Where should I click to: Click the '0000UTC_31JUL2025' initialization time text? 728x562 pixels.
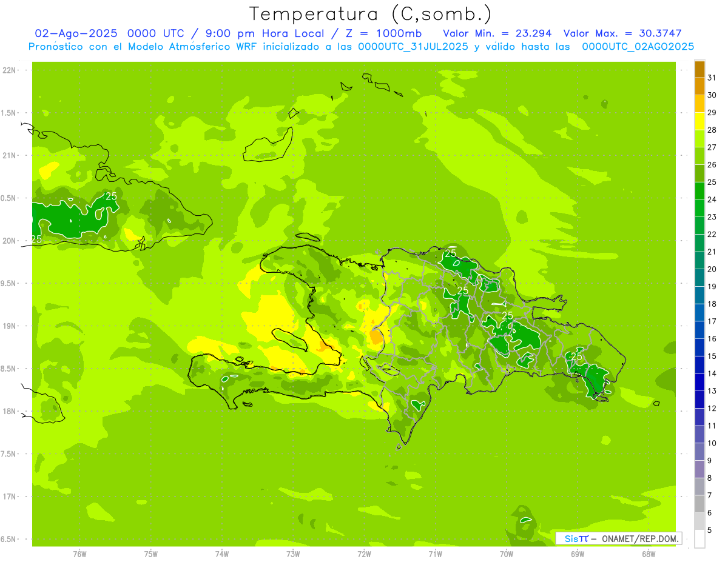click(x=413, y=47)
